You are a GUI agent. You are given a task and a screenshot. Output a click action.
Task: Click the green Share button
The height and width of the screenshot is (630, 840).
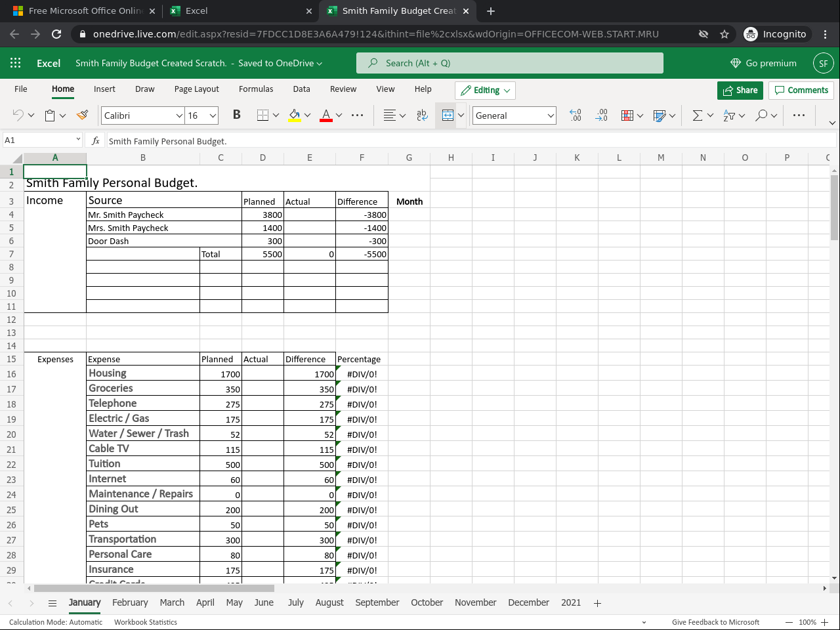point(740,91)
